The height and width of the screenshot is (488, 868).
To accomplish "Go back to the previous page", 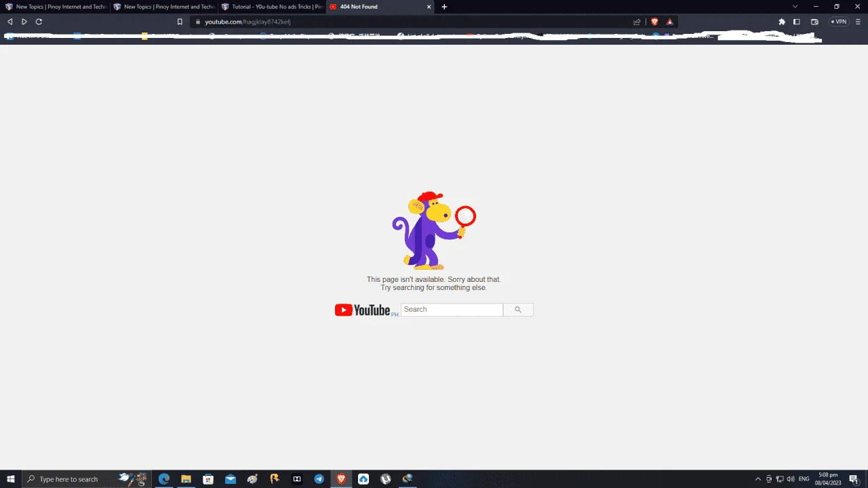I will 9,22.
